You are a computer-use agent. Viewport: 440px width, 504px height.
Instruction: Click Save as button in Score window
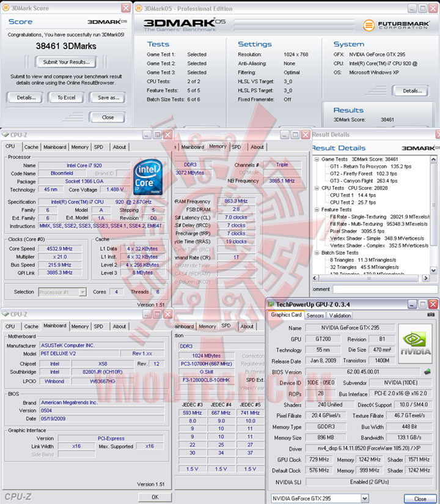(x=108, y=98)
